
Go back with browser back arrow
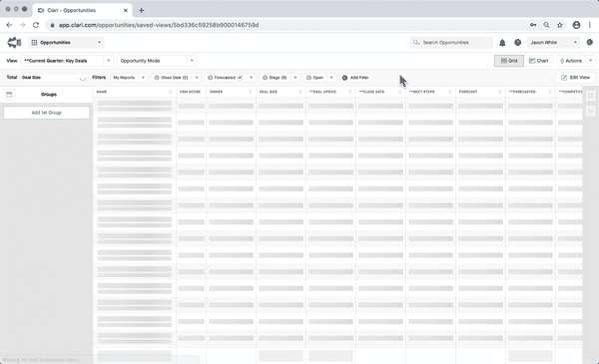[10, 25]
